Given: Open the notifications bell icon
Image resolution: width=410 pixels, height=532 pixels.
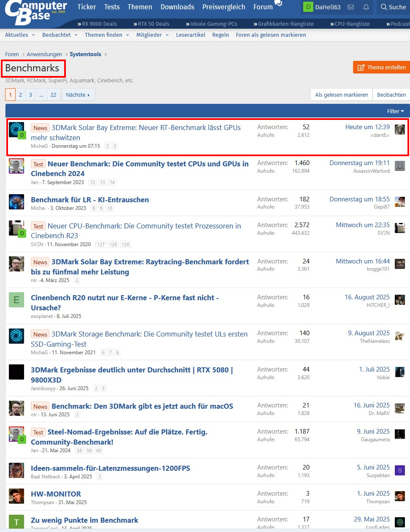Looking at the screenshot, I should (366, 7).
